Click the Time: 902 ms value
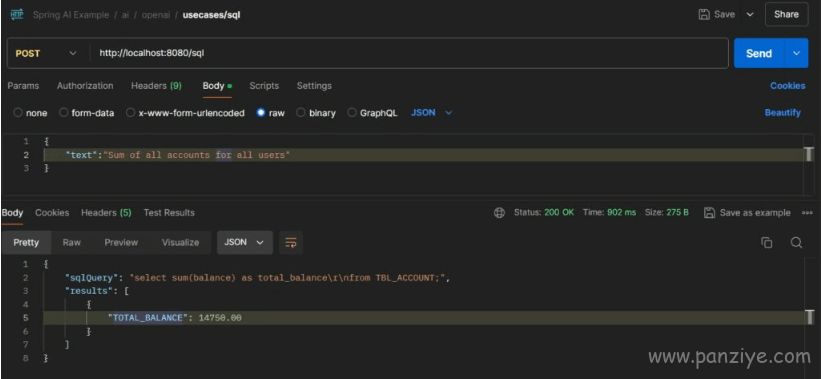 tap(609, 213)
